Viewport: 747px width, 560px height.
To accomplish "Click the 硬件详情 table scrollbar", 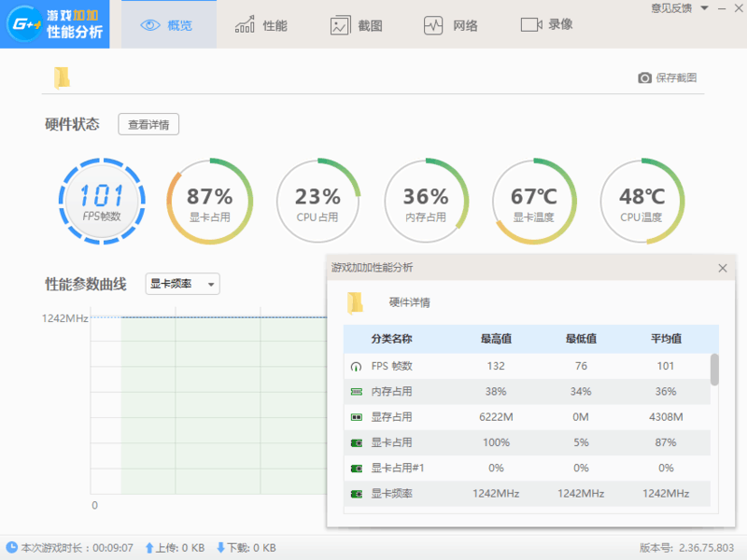I will (x=714, y=370).
